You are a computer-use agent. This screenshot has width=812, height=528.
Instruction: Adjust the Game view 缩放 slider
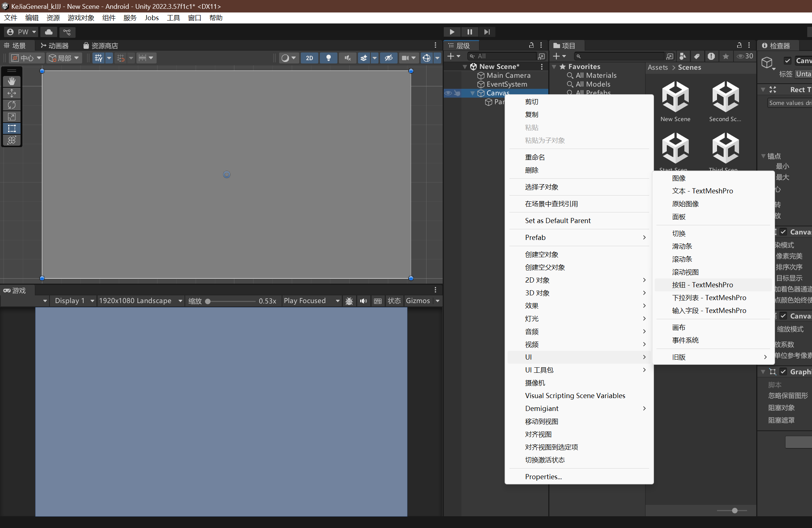(x=208, y=301)
